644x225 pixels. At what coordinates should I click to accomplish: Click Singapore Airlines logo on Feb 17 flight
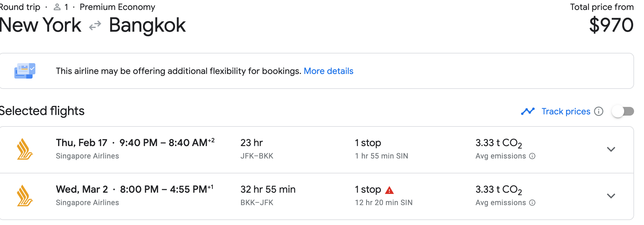tap(25, 149)
